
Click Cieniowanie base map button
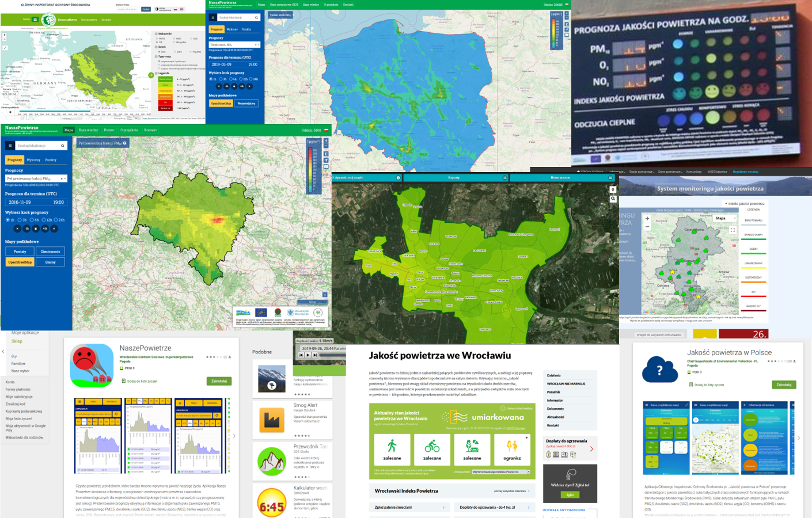click(50, 252)
